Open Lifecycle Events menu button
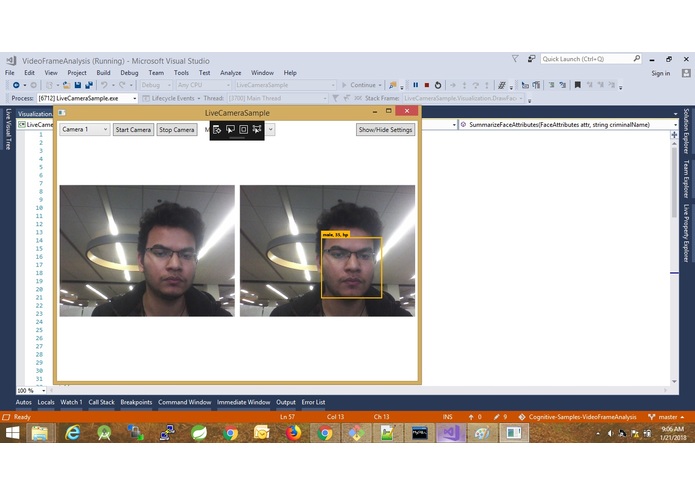Viewport: 695px width, 494px height. [171, 98]
